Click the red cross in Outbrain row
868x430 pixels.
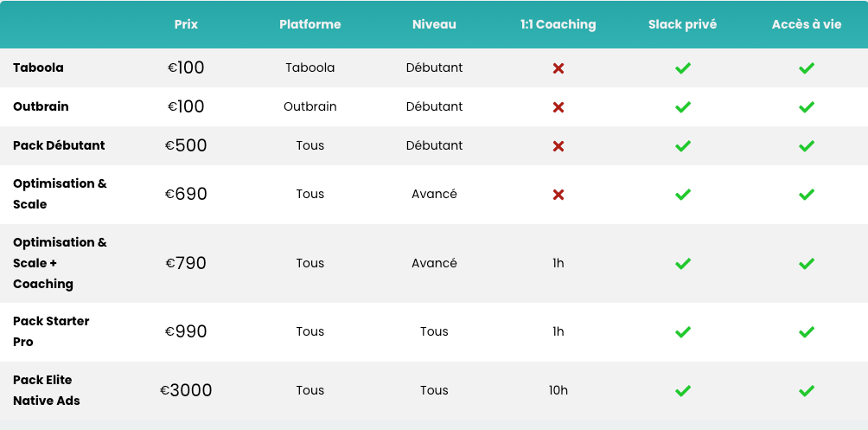558,107
